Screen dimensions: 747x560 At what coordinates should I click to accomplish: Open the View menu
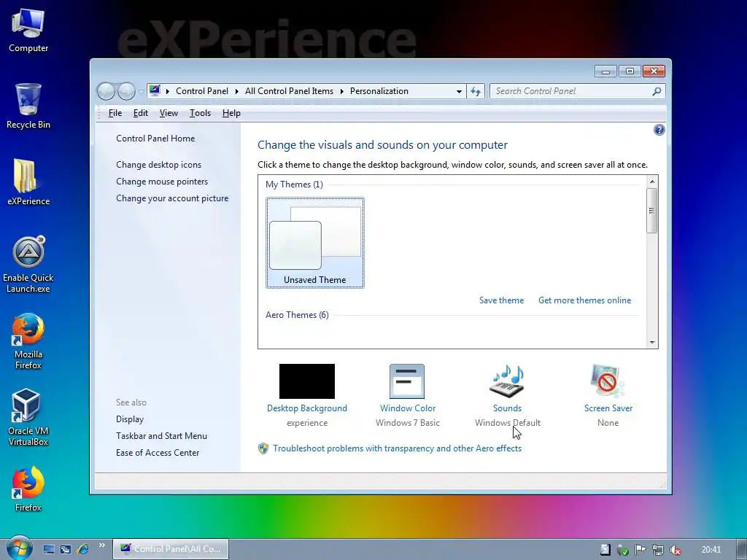click(169, 113)
